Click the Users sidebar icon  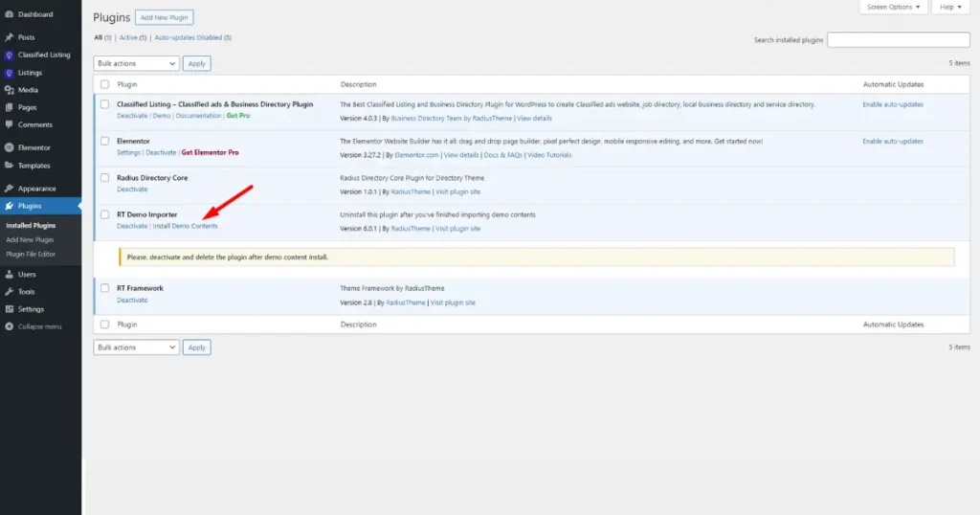(9, 274)
